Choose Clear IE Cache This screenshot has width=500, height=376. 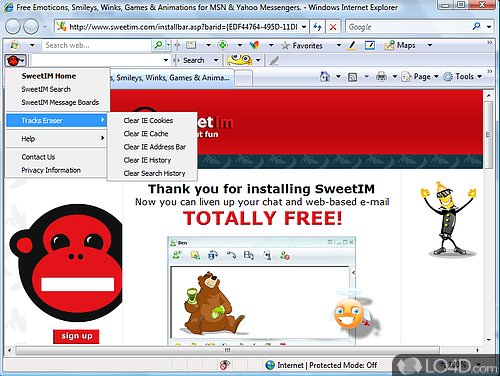[x=152, y=134]
